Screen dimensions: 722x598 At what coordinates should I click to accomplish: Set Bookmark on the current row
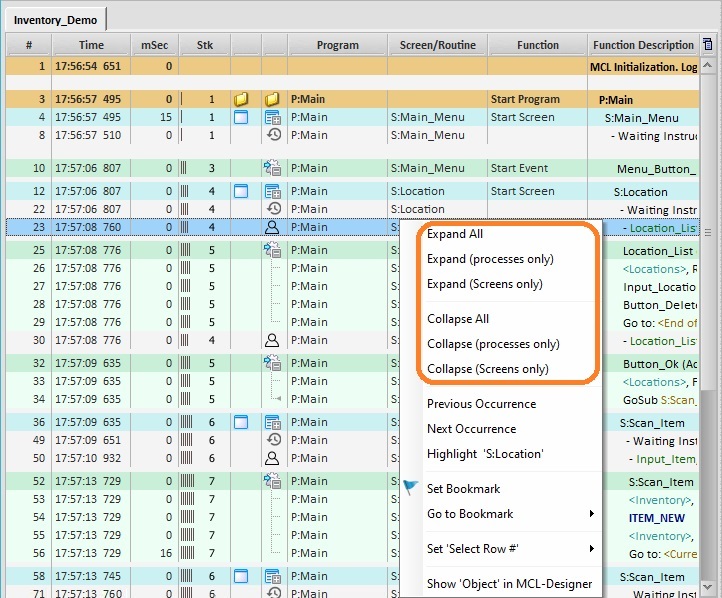[463, 489]
